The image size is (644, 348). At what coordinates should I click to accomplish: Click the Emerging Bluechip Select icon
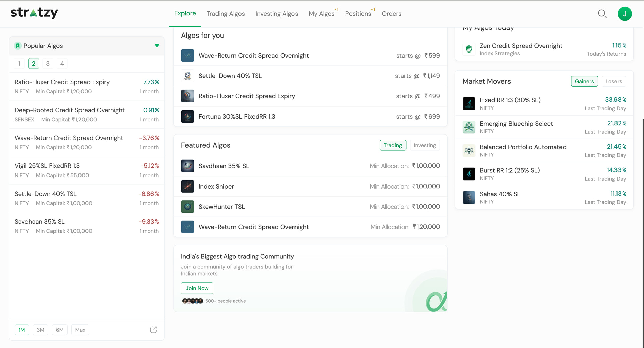(469, 127)
